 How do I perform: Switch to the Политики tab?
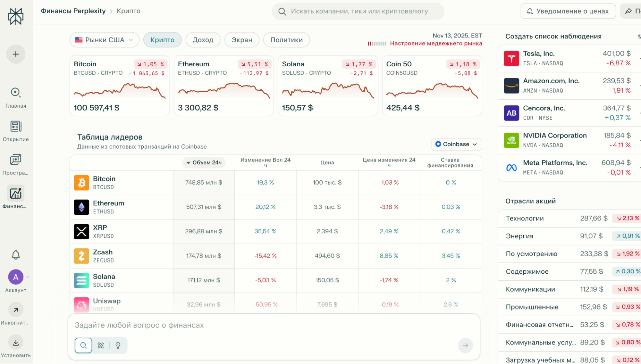tap(286, 40)
